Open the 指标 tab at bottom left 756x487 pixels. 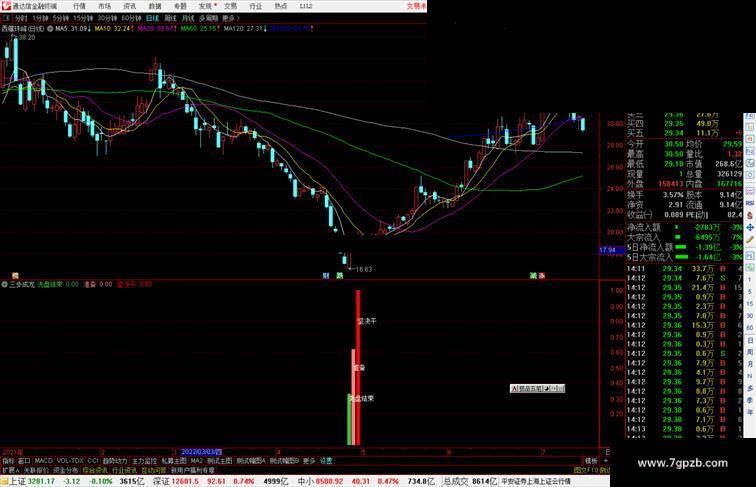coord(9,461)
